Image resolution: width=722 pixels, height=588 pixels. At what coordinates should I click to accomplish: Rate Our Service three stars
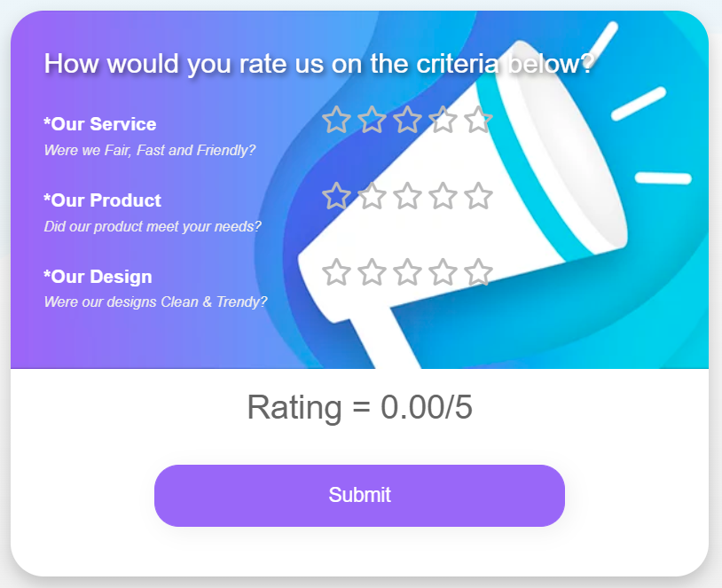pyautogui.click(x=407, y=120)
